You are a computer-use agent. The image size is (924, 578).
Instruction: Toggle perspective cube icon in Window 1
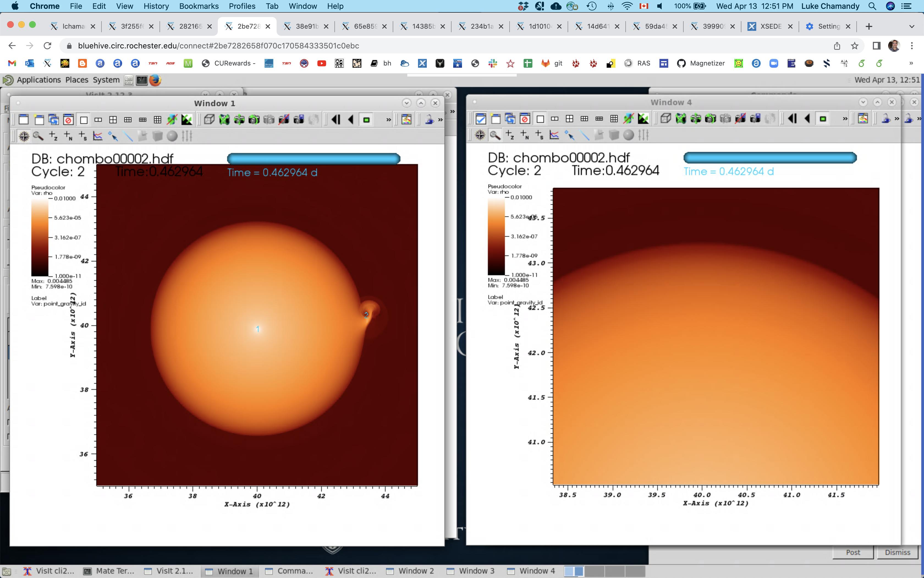[x=209, y=120]
